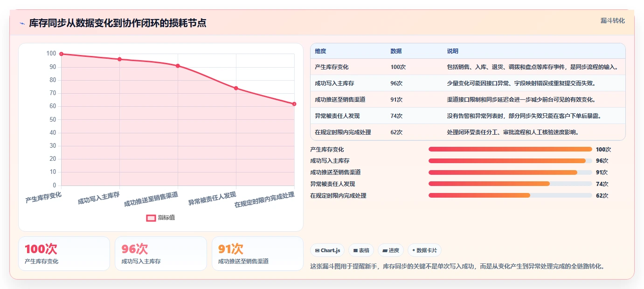Click the 96次 progress bar for 成功写入主库存
The width and height of the screenshot is (644, 289).
tap(510, 161)
